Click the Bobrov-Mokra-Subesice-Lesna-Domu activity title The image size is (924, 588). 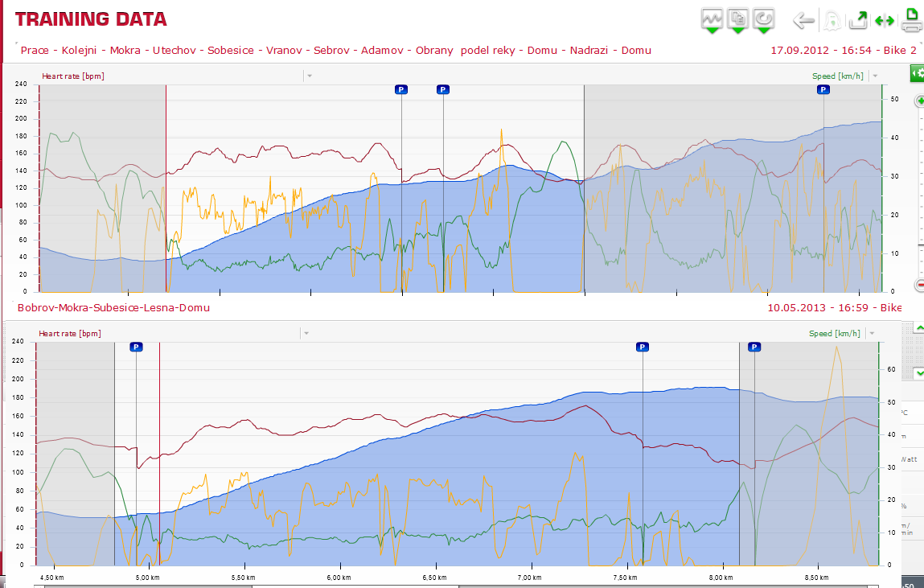pos(113,307)
